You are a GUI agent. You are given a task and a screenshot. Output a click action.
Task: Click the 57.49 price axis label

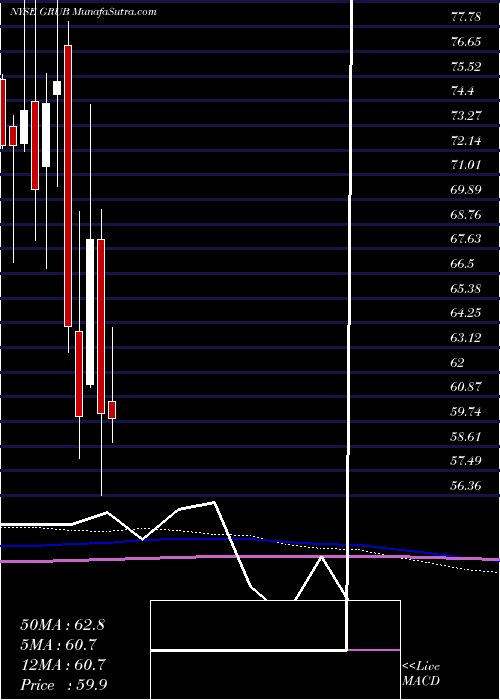[x=467, y=461]
